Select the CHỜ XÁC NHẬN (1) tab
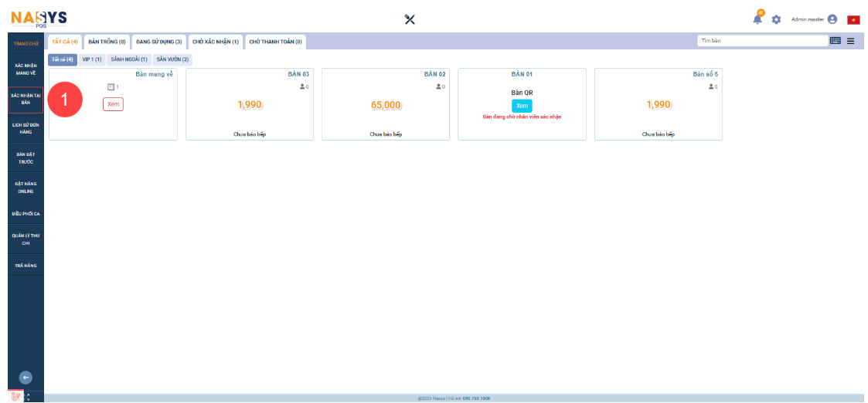Viewport: 868px width, 403px height. coord(215,42)
